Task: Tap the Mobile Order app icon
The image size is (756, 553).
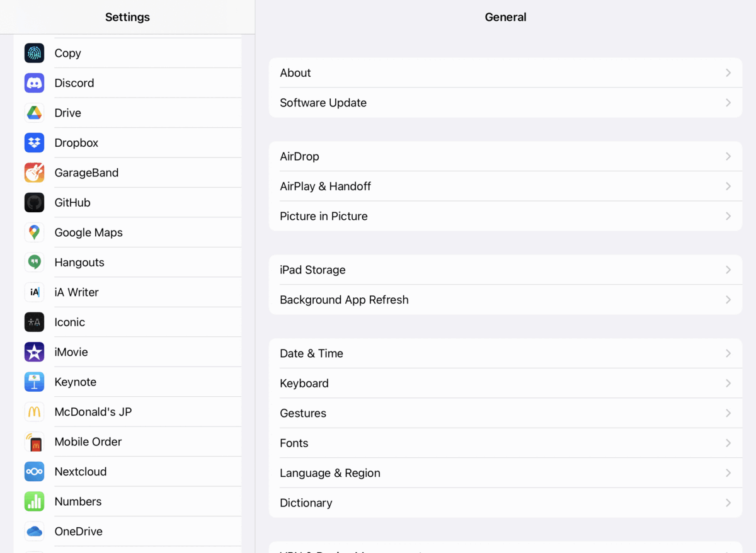Action: coord(34,442)
